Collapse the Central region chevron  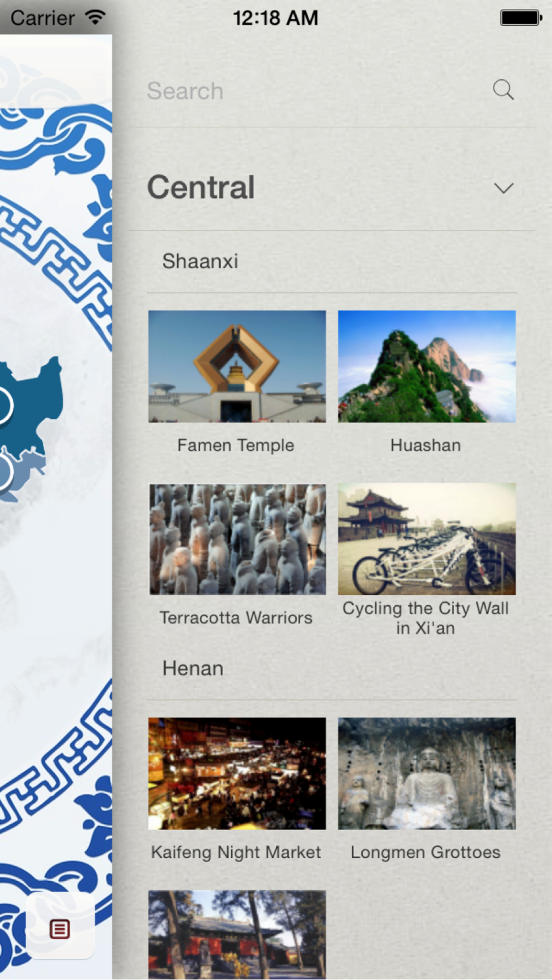[x=503, y=188]
